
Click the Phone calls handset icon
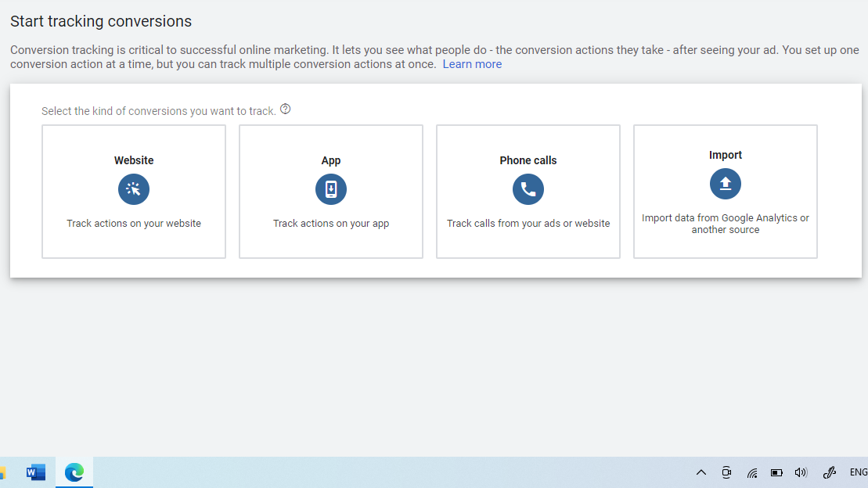click(528, 189)
